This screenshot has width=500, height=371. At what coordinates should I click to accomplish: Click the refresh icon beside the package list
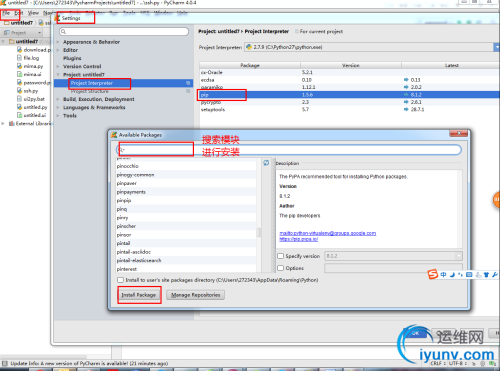[x=266, y=163]
